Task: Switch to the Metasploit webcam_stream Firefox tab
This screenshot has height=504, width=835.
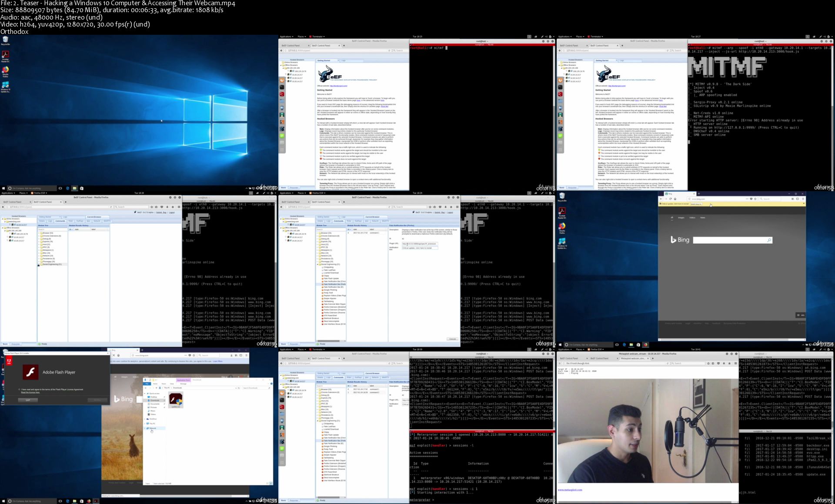Action: point(633,358)
